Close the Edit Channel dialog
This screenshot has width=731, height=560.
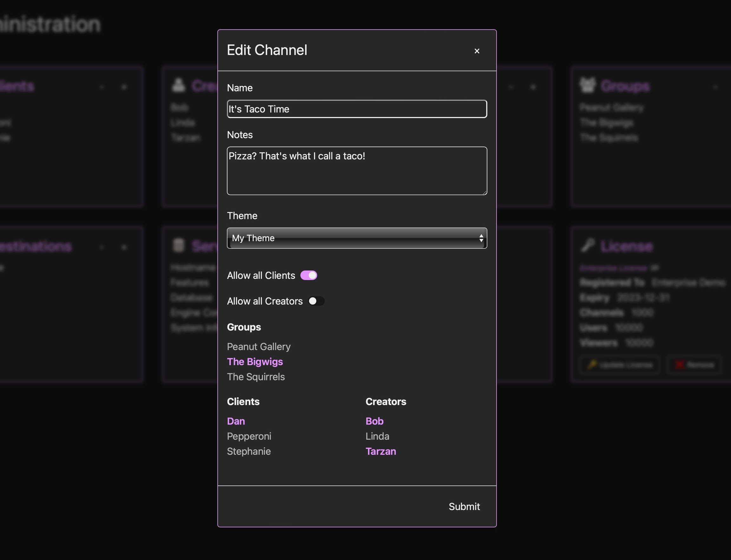pyautogui.click(x=477, y=51)
